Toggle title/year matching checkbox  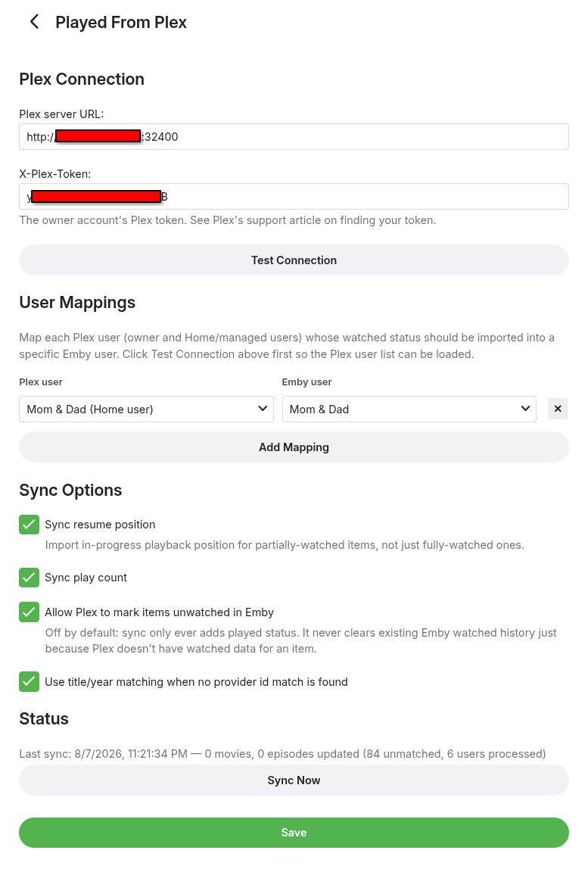click(29, 682)
